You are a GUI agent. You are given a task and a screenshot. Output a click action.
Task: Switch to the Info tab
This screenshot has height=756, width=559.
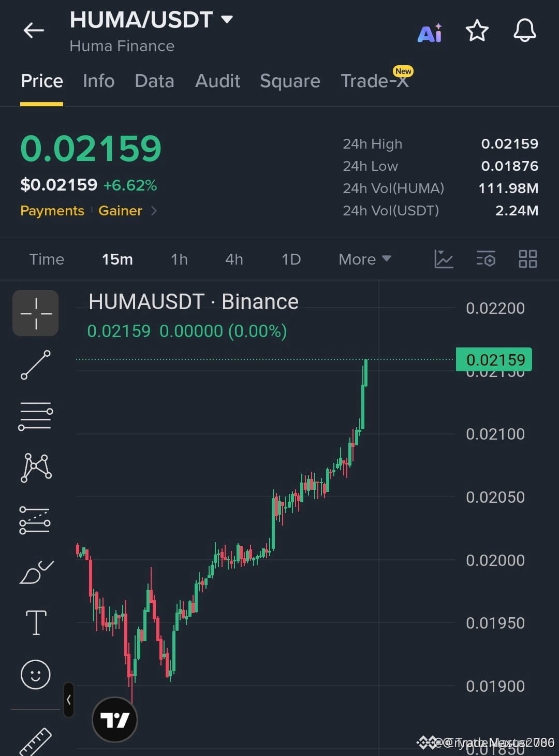(98, 81)
